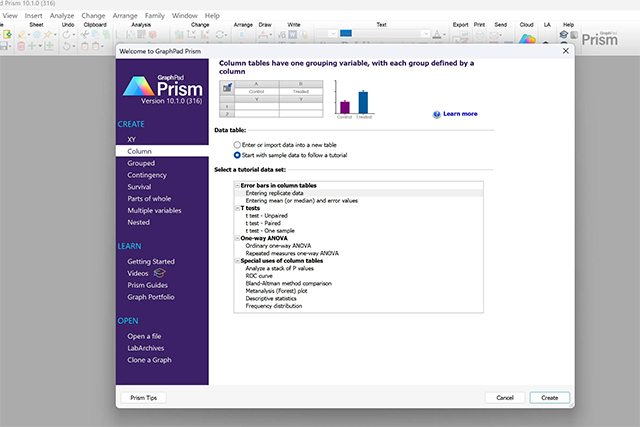This screenshot has width=640, height=427.
Task: Collapse 'Special uses of column tables' group
Action: click(x=237, y=261)
